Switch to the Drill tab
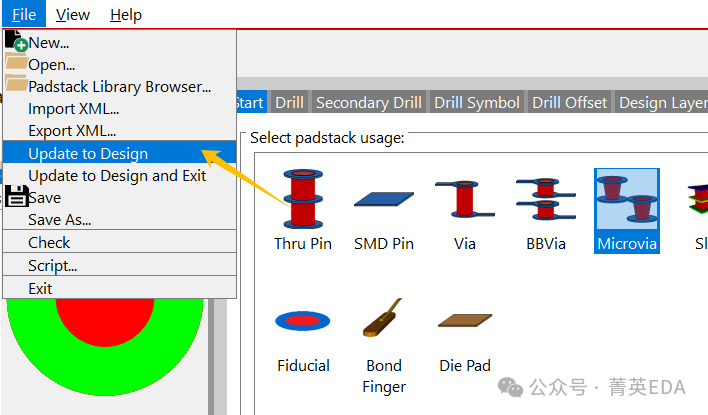 tap(289, 103)
